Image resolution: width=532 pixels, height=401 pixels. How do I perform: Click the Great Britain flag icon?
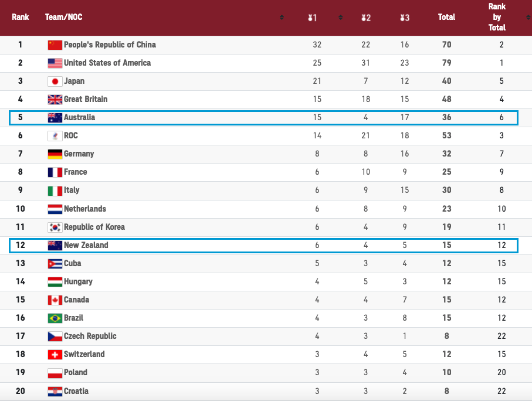pyautogui.click(x=55, y=100)
